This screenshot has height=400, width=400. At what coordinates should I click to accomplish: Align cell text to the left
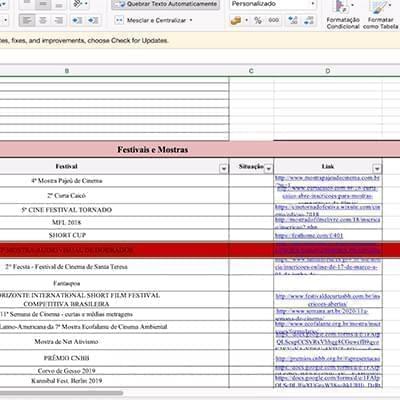(x=27, y=21)
